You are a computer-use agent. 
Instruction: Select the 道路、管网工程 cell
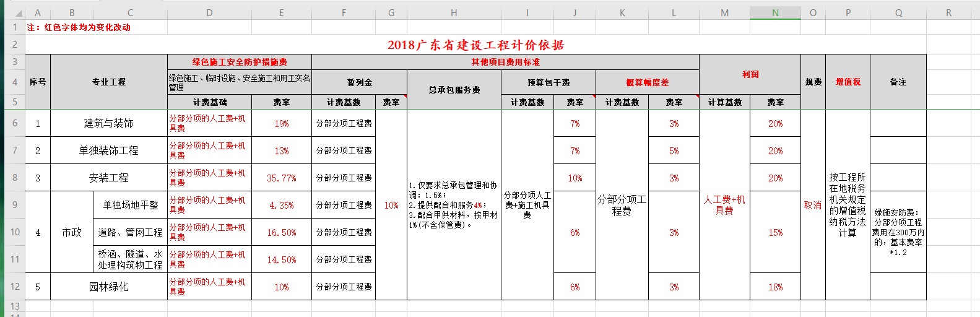[131, 232]
